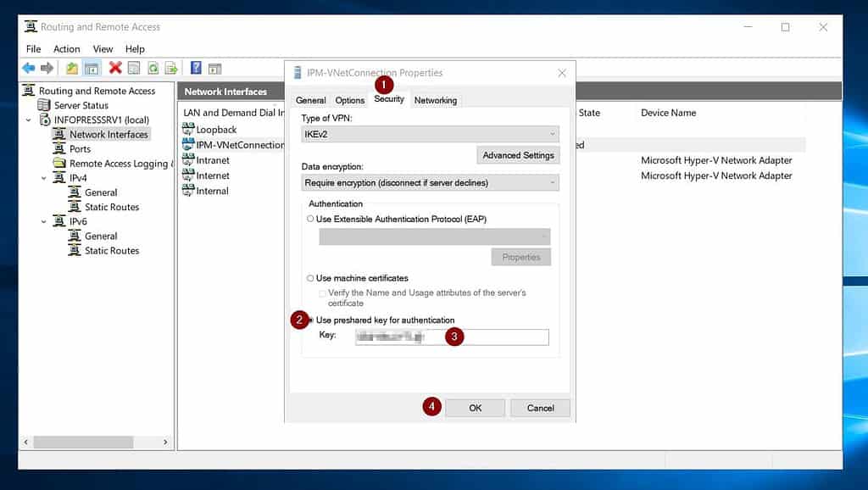Open the Data encryption dropdown
Image resolution: width=868 pixels, height=490 pixels.
430,183
